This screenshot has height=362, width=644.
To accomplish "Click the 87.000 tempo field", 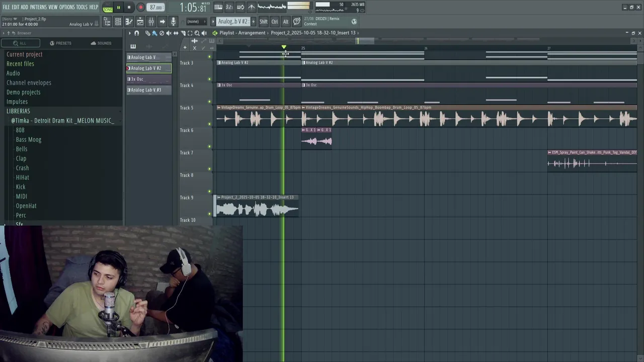I will click(x=156, y=8).
